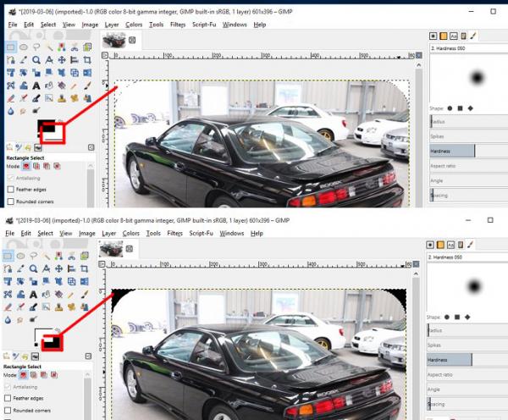Select the Blur water-drop tool in top toolbox
This screenshot has height=420, width=508.
(x=11, y=112)
